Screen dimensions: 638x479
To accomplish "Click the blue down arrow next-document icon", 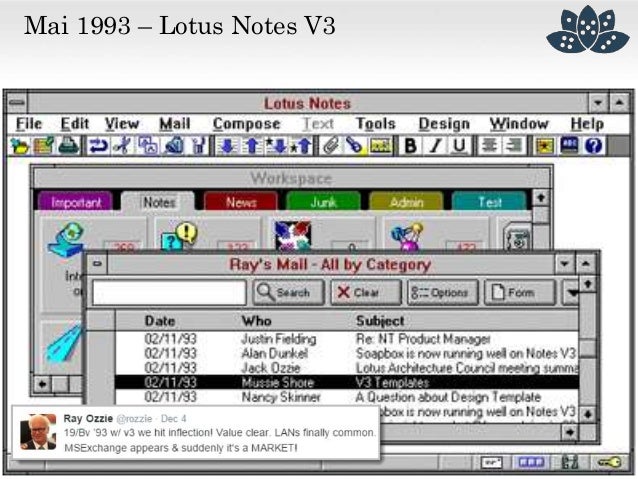I will (227, 146).
